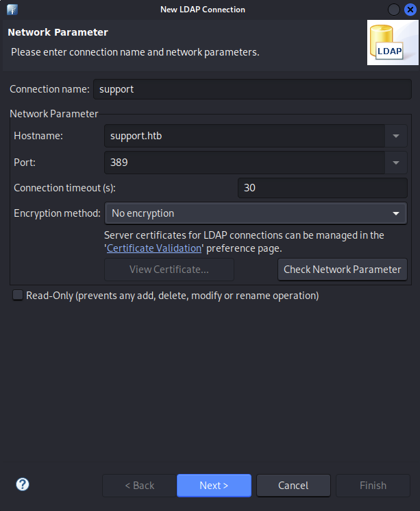Click the Finish button

tap(373, 486)
